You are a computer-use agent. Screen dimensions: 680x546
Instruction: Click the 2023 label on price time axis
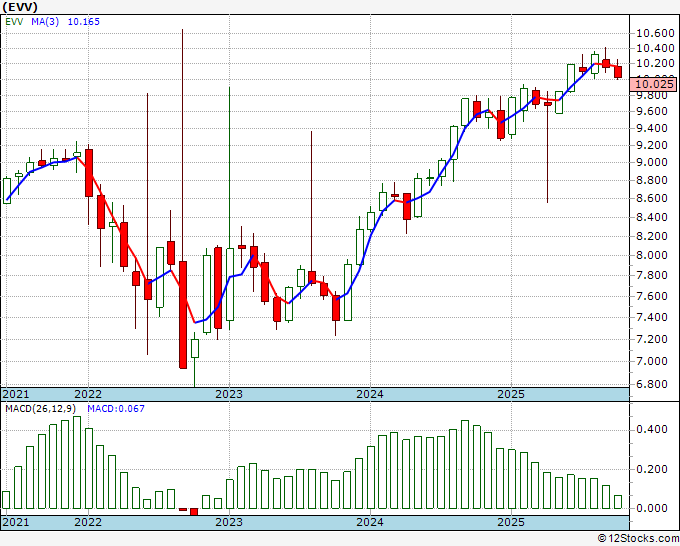(229, 394)
